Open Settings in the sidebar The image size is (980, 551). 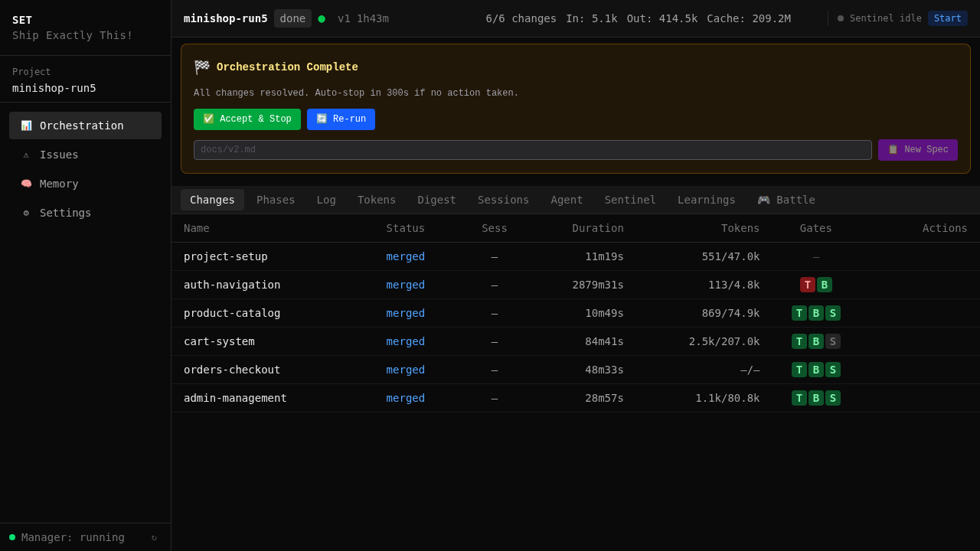pos(65,213)
